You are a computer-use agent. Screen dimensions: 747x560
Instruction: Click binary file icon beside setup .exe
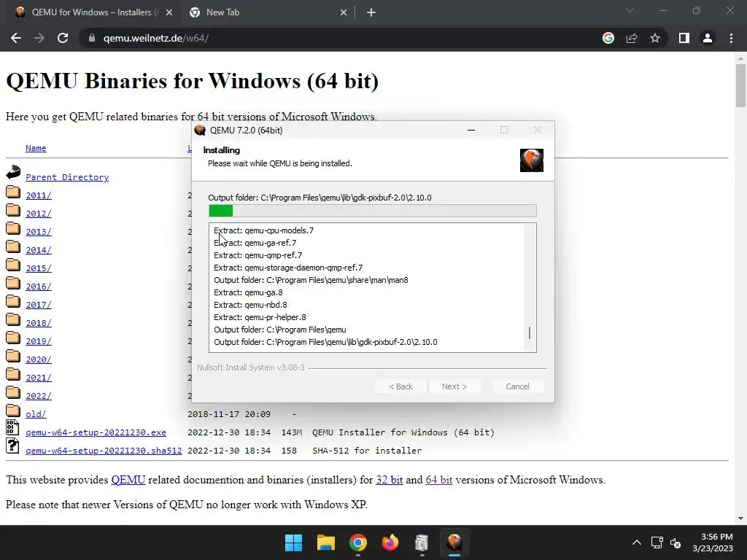coord(13,427)
